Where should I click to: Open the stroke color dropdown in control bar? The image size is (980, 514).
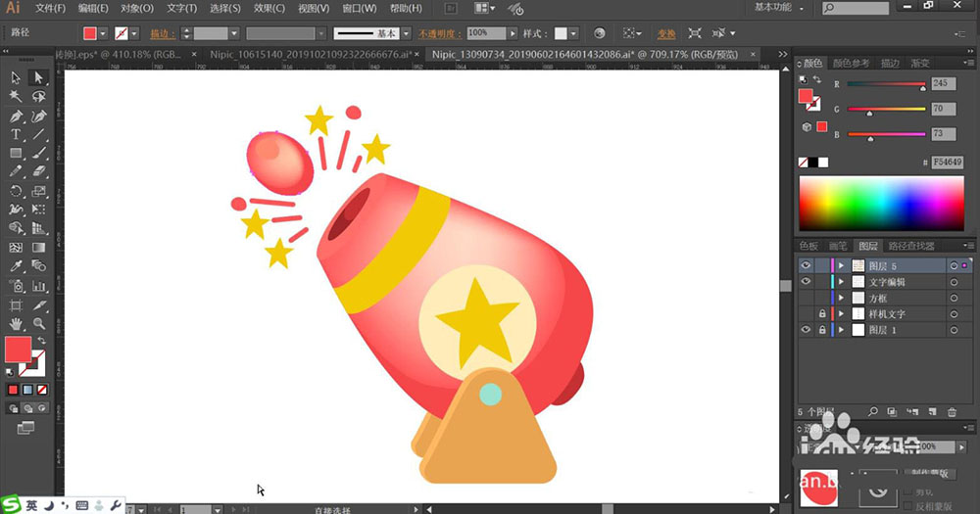click(x=134, y=33)
